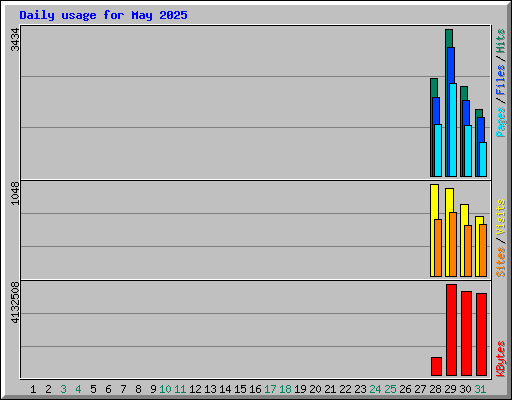This screenshot has height=400, width=512.
Task: Click the yellow visits bar for day 28
Action: point(434,202)
